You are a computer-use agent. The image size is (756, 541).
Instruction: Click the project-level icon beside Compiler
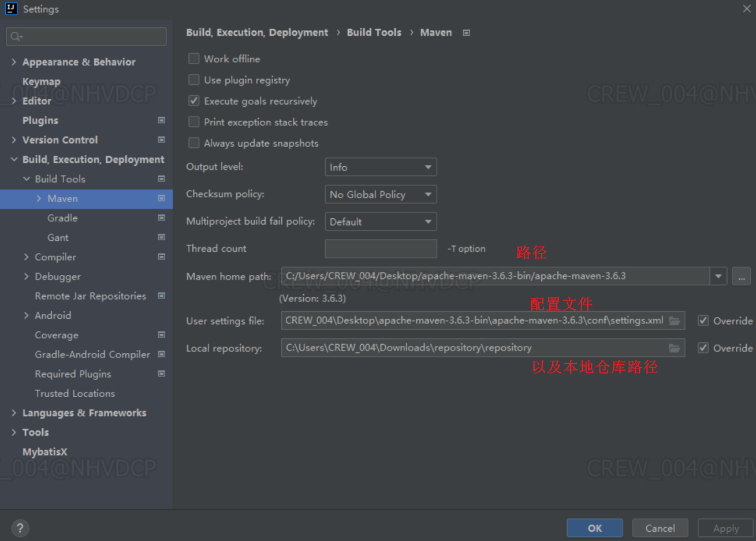tap(162, 257)
